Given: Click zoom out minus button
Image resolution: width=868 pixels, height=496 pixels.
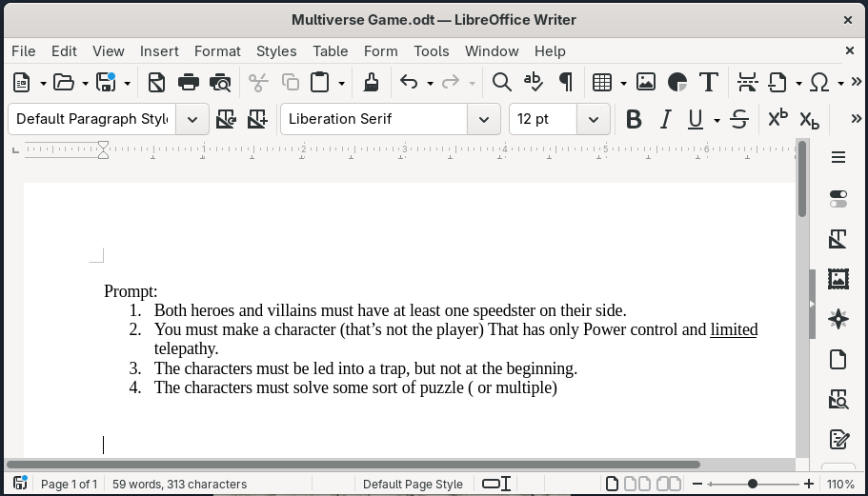Looking at the screenshot, I should pyautogui.click(x=697, y=484).
